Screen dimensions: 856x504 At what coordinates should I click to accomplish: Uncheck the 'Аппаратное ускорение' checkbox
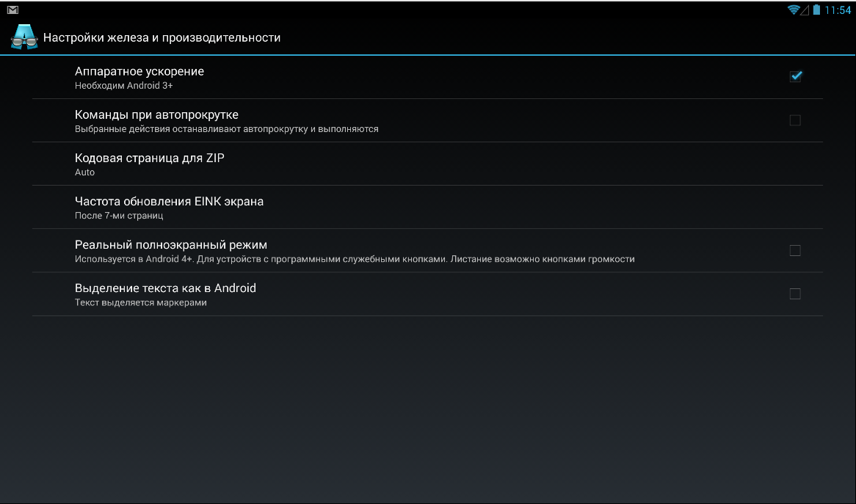pyautogui.click(x=795, y=76)
